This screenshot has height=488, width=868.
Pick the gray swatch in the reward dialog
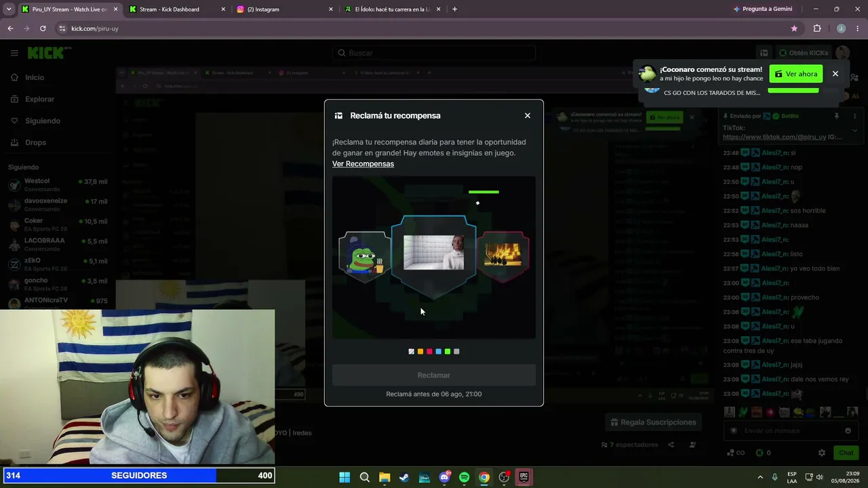coord(456,352)
